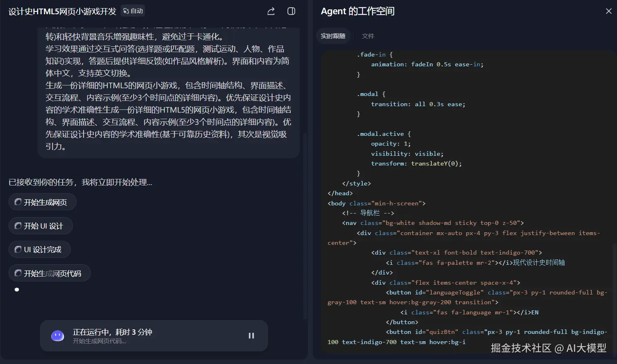
Task: Click the user prompt message bubble
Action: 169,92
